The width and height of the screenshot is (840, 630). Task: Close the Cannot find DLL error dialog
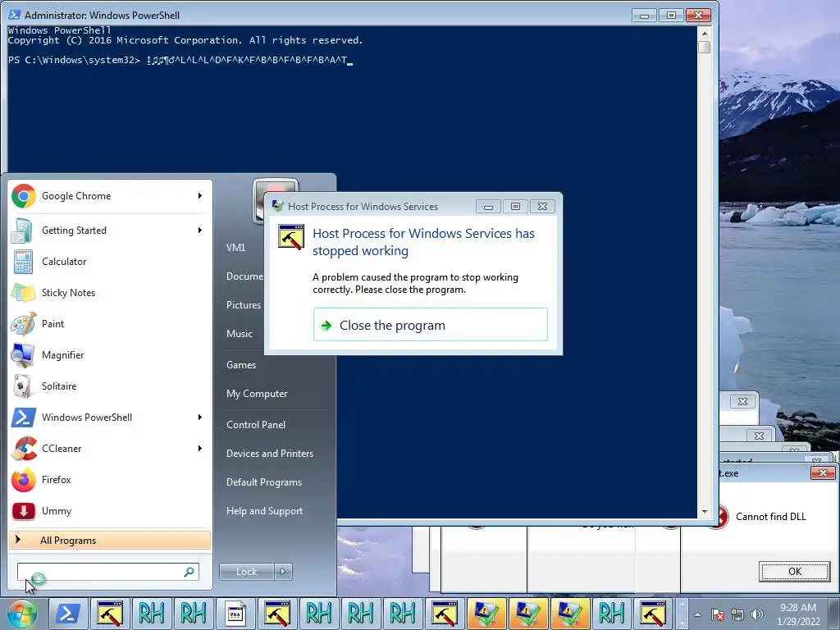[822, 473]
